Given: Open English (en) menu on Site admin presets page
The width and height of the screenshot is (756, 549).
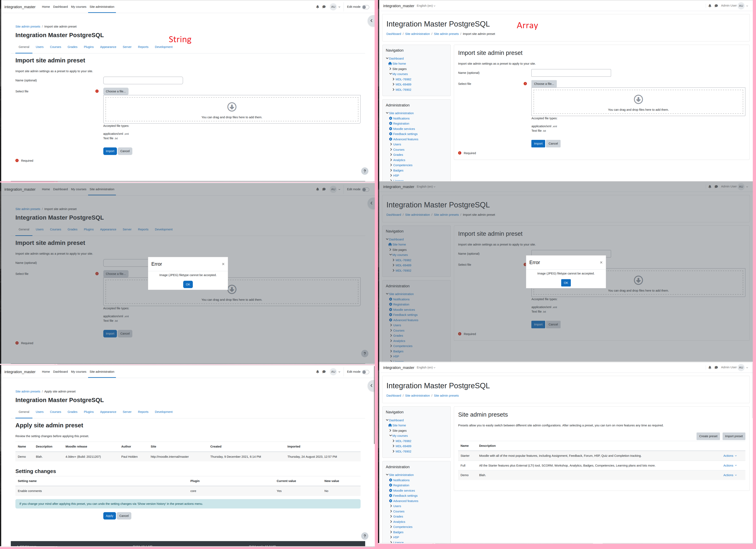Looking at the screenshot, I should [x=426, y=368].
